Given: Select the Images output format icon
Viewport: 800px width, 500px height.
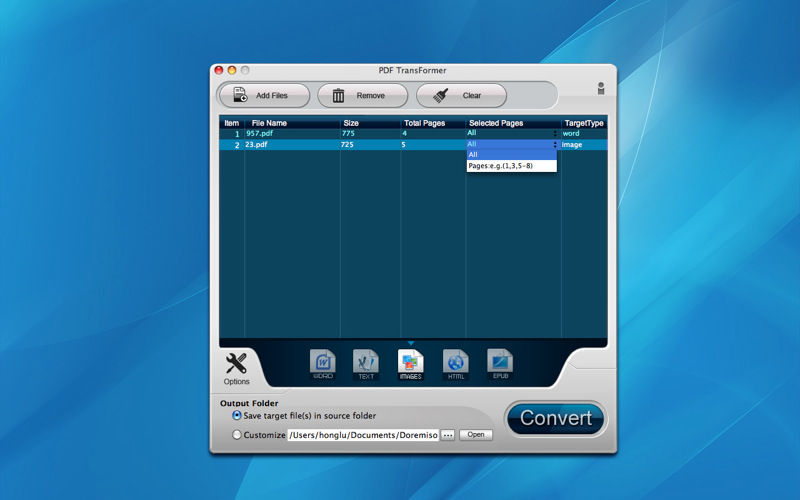Looking at the screenshot, I should (411, 364).
